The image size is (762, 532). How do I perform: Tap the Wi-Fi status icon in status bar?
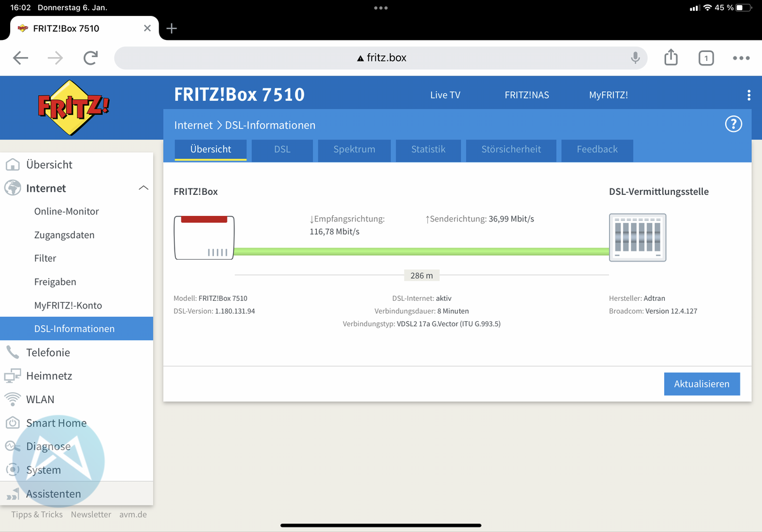tap(707, 8)
